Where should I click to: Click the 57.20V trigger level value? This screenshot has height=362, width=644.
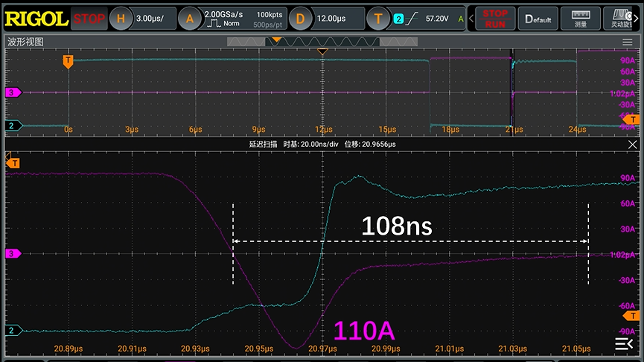(x=437, y=19)
